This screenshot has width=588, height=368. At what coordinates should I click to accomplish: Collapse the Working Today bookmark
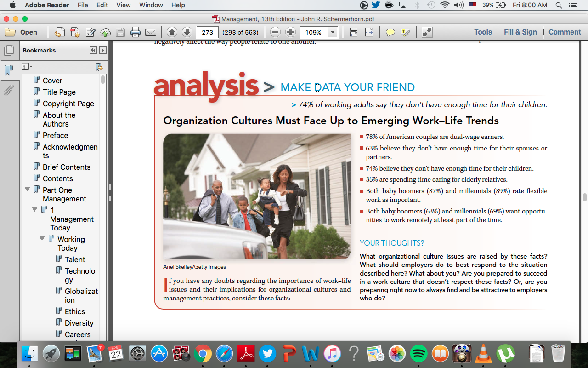[42, 239]
